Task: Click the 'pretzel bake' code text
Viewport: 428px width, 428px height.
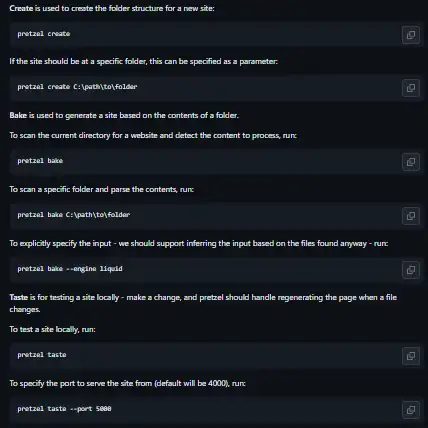Action: (x=40, y=161)
